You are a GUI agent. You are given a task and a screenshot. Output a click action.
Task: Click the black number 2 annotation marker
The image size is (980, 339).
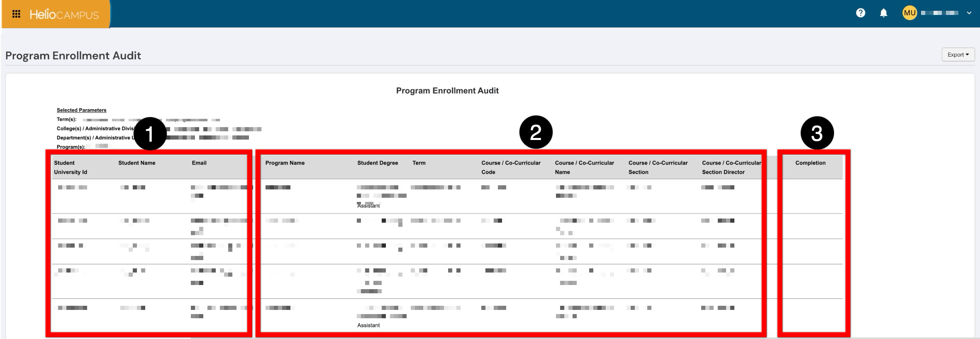pyautogui.click(x=536, y=132)
